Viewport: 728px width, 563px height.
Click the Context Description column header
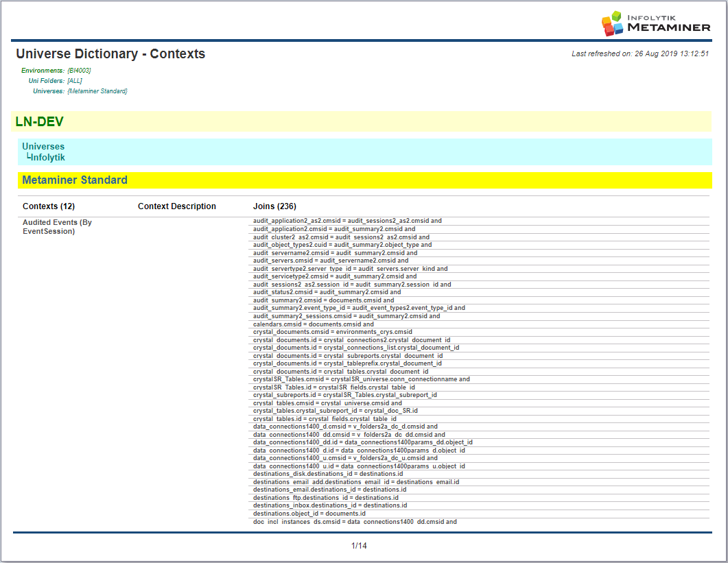click(x=177, y=206)
